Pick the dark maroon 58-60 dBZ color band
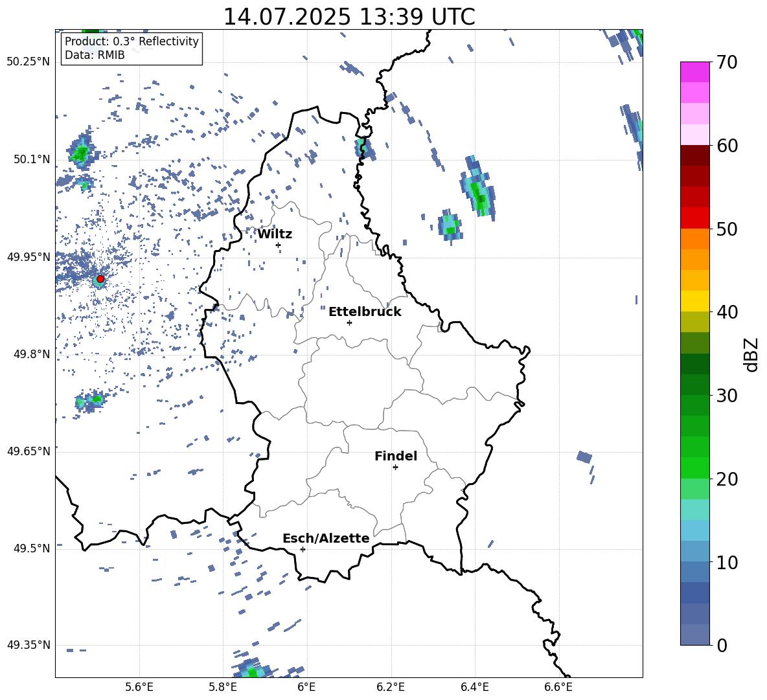Viewport: 767px width, 700px height. pos(694,155)
